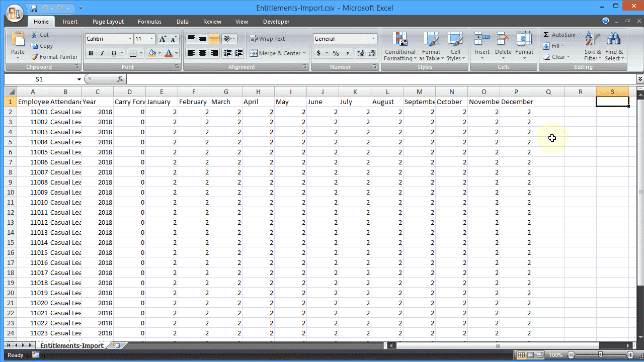Align text right

214,53
